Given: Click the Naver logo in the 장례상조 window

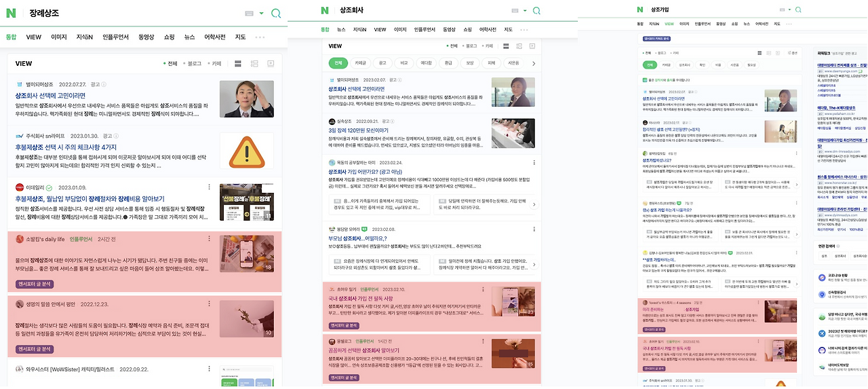Looking at the screenshot, I should (x=11, y=13).
